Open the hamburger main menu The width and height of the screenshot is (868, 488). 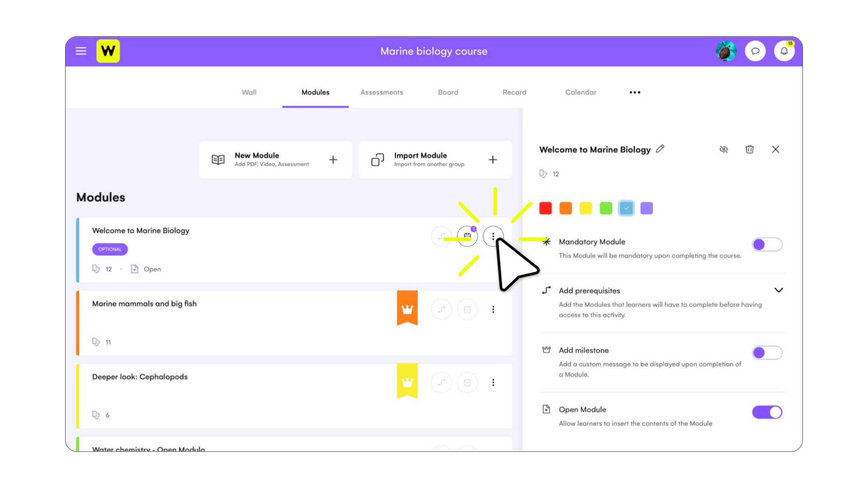(81, 51)
